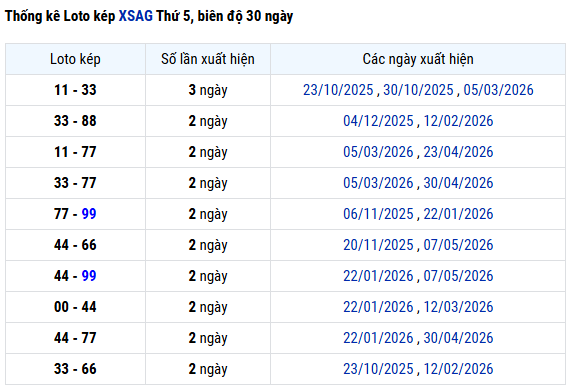Click '2 ngày' in the 77 - 99 row
The image size is (573, 392).
pyautogui.click(x=208, y=214)
